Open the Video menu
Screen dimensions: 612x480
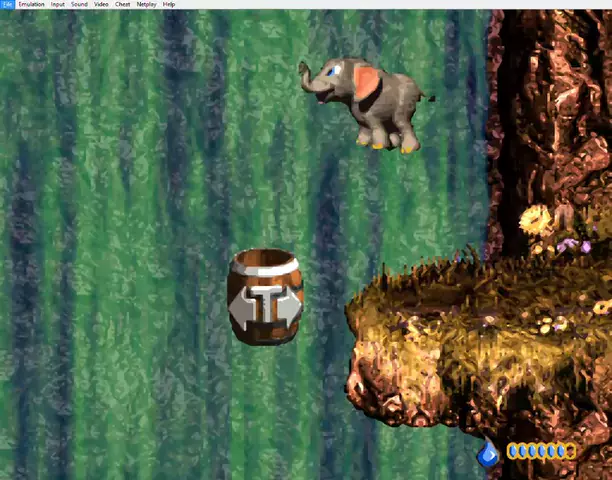tap(101, 4)
